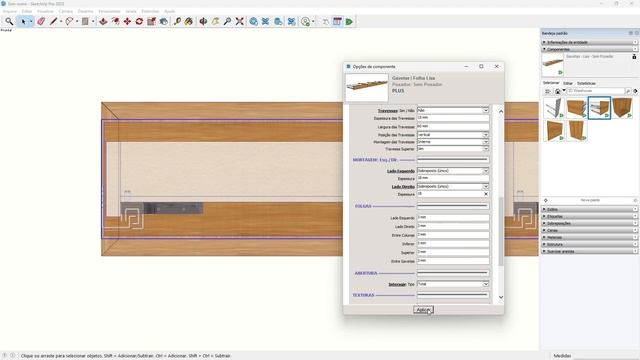Select the Offset tool
This screenshot has width=640, height=360.
[116, 21]
